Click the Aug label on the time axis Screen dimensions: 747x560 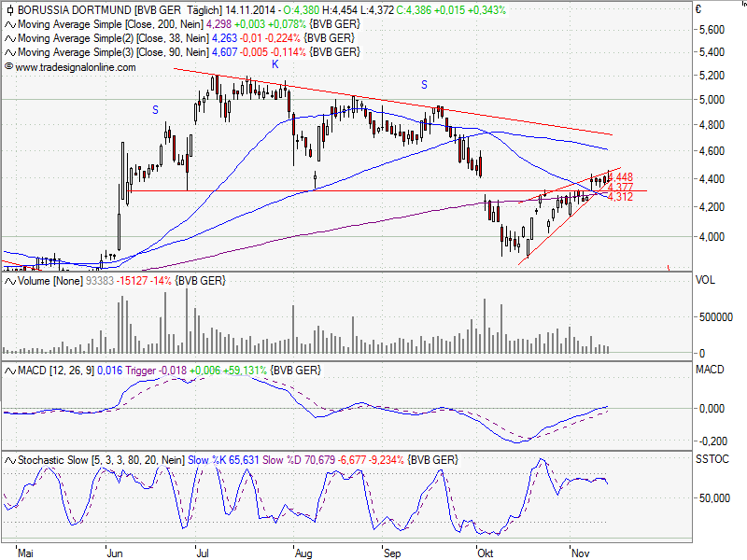[303, 553]
